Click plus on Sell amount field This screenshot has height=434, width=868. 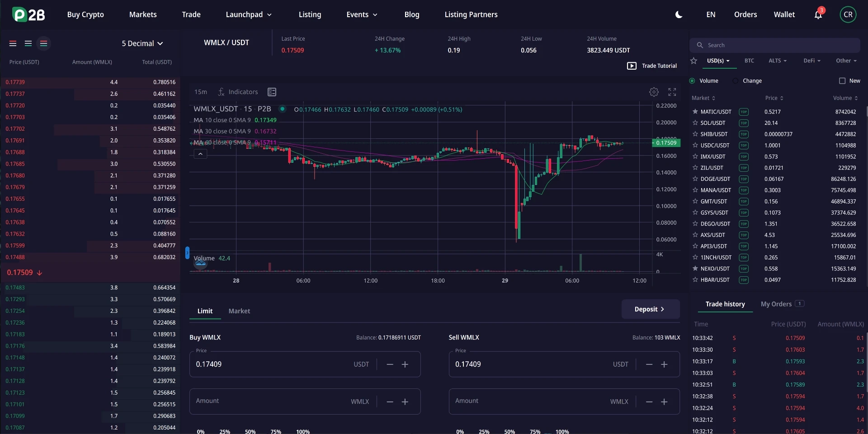point(664,402)
